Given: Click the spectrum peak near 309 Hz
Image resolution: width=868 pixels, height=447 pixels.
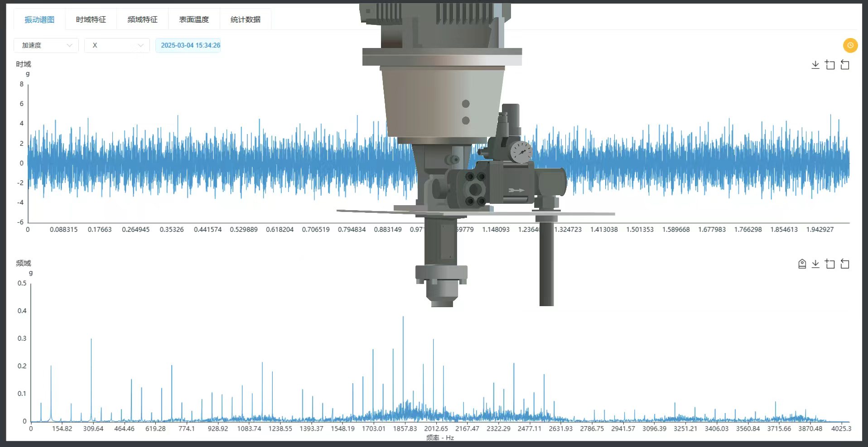Looking at the screenshot, I should (91, 340).
